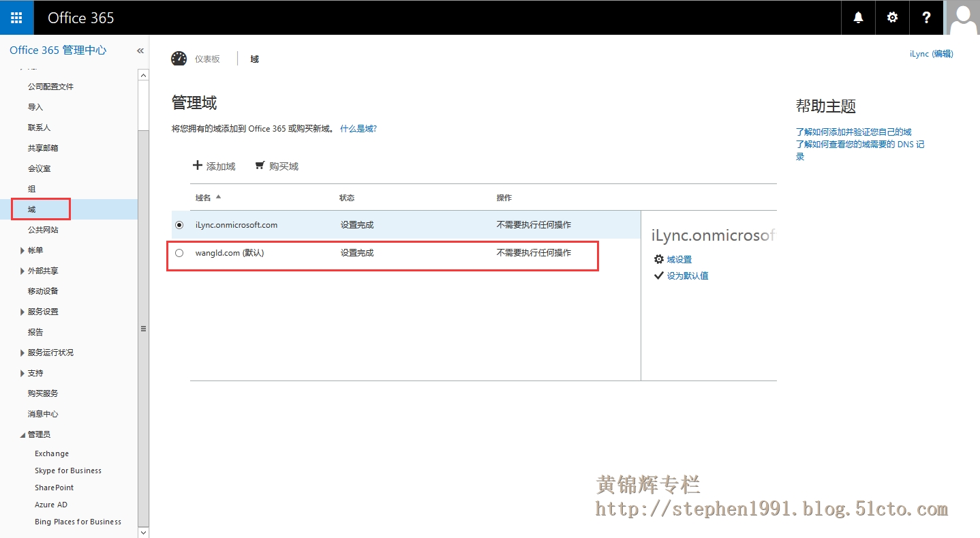Viewport: 980px width, 538px height.
Task: Collapse the 管理员 section
Action: [x=23, y=434]
